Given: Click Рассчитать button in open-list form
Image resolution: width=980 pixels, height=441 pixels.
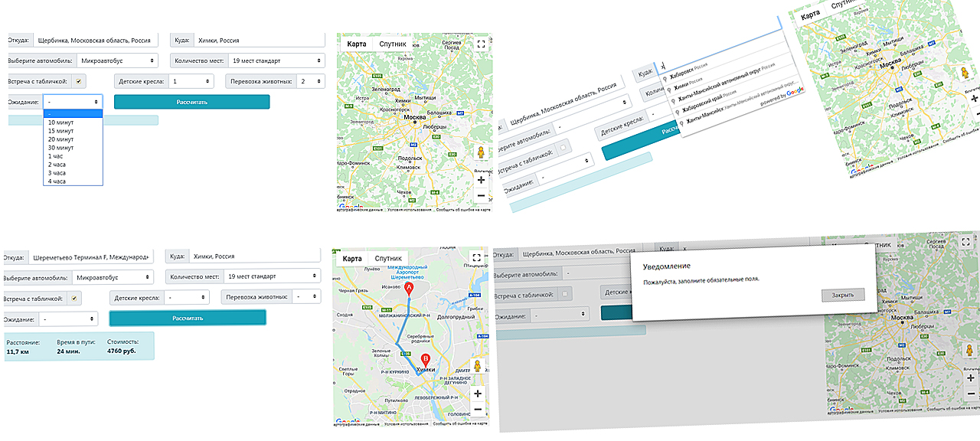Looking at the screenshot, I should 191,102.
